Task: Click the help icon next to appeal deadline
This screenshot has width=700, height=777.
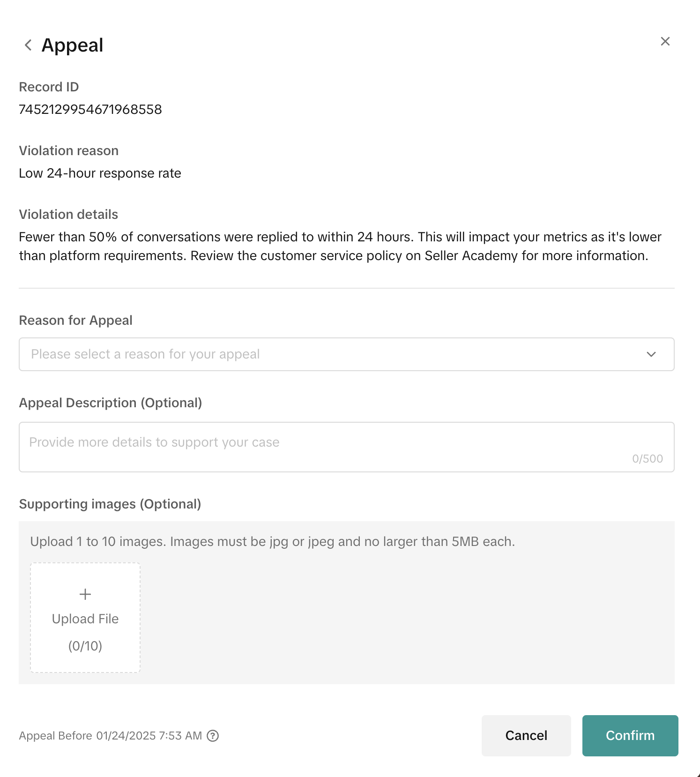Action: [x=213, y=736]
